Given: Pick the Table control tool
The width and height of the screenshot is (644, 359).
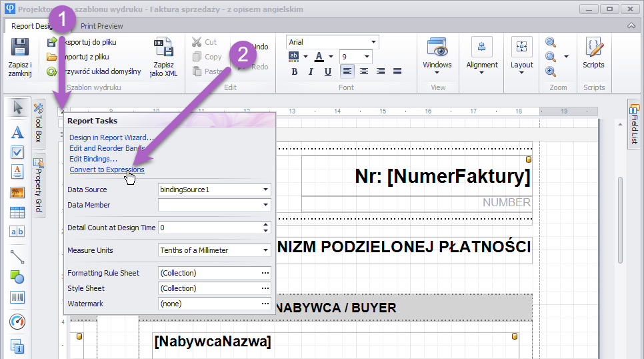Looking at the screenshot, I should point(17,213).
